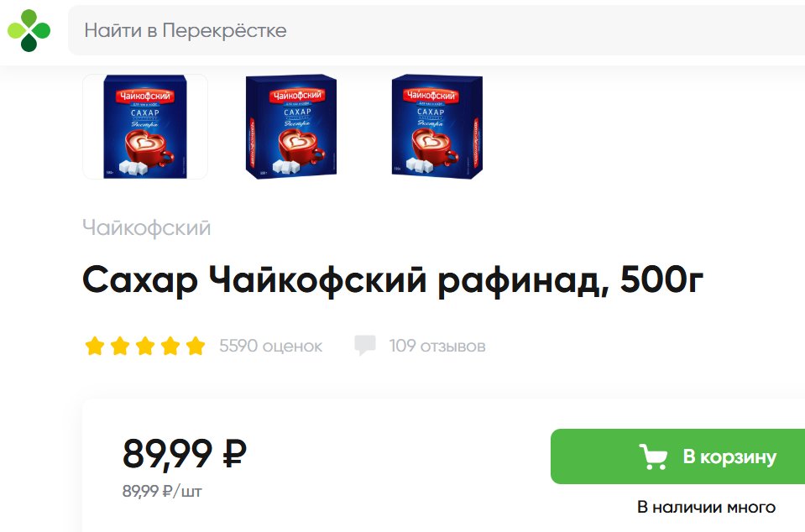
Task: Click the 'В наличии много' stock label
Action: pyautogui.click(x=707, y=507)
